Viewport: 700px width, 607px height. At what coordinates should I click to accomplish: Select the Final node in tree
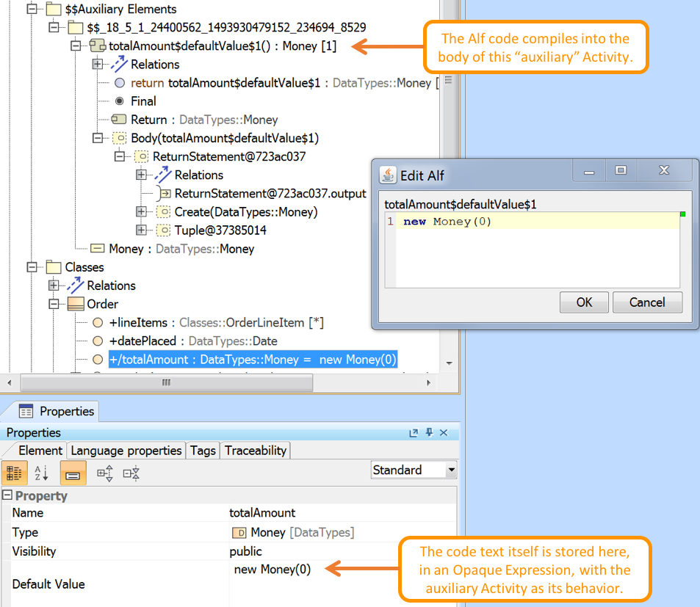(x=143, y=101)
